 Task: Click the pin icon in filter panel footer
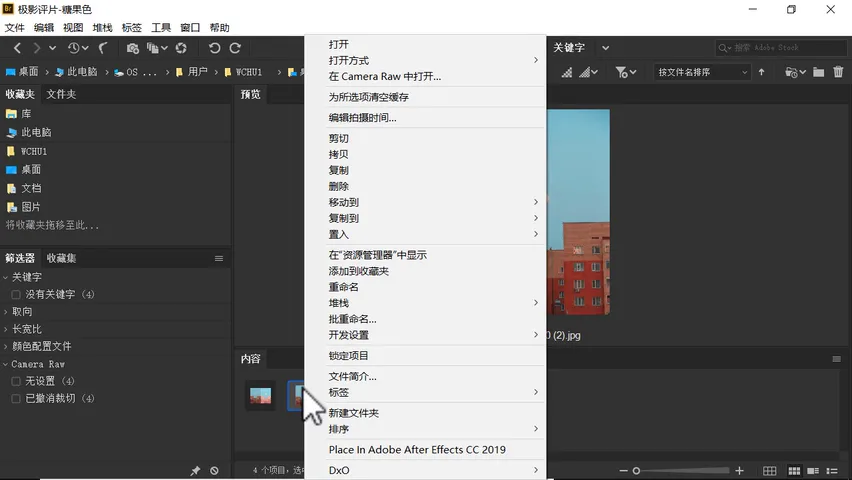(195, 471)
